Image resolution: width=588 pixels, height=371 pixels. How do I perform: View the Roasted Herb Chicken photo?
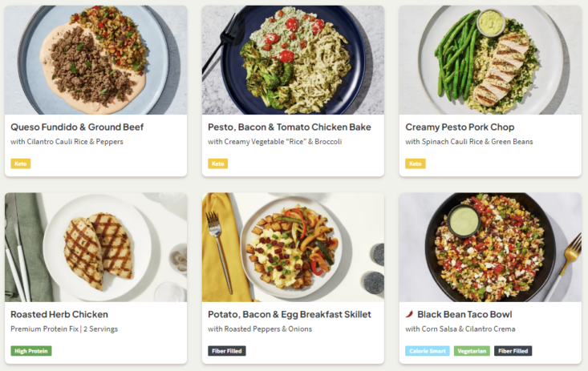pyautogui.click(x=95, y=247)
